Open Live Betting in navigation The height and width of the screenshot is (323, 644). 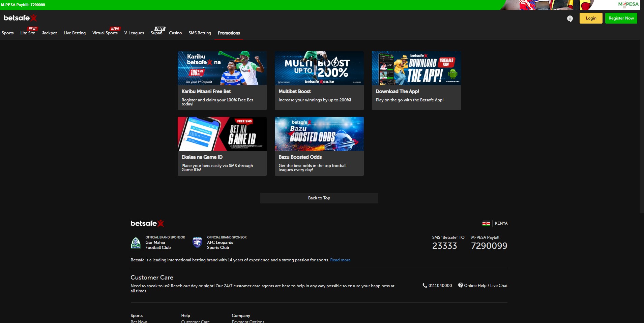(75, 33)
